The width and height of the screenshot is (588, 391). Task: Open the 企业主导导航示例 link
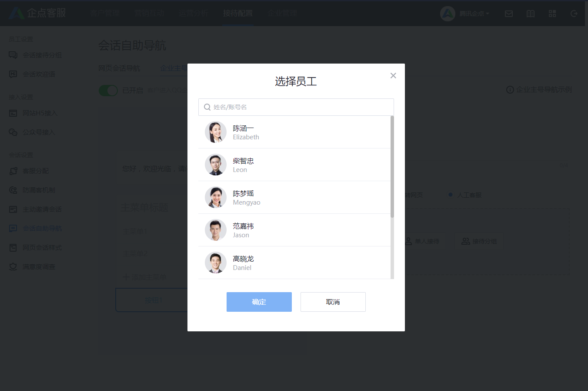[544, 90]
